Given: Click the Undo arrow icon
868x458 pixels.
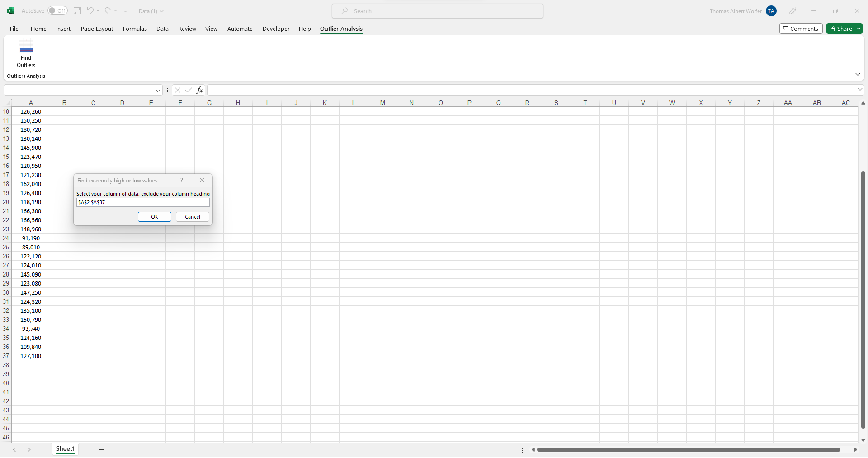Looking at the screenshot, I should tap(90, 11).
